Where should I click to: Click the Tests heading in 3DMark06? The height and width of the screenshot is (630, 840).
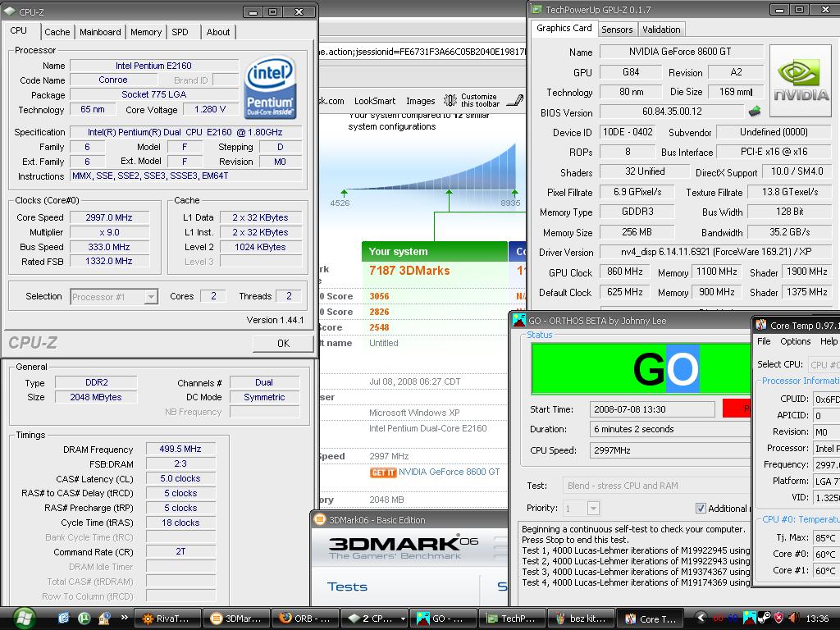pyautogui.click(x=347, y=587)
